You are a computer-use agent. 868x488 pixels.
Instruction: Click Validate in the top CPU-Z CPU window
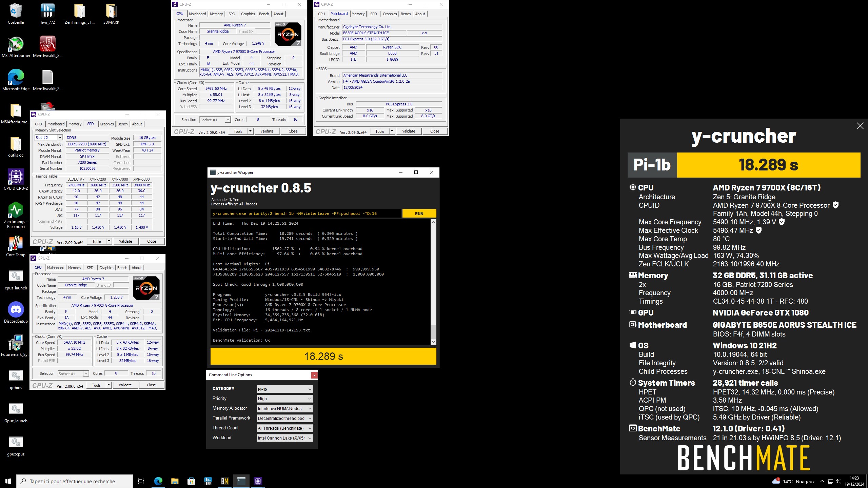pos(267,131)
